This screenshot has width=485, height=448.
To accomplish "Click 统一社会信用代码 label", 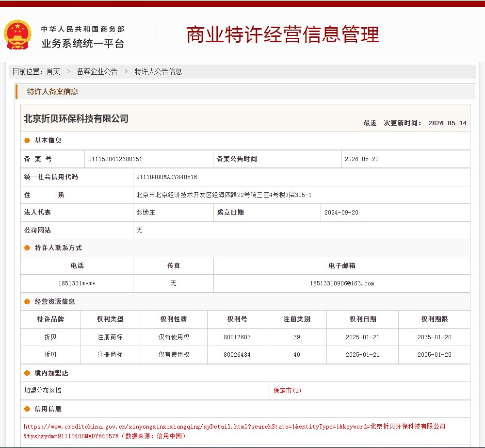I will (51, 177).
